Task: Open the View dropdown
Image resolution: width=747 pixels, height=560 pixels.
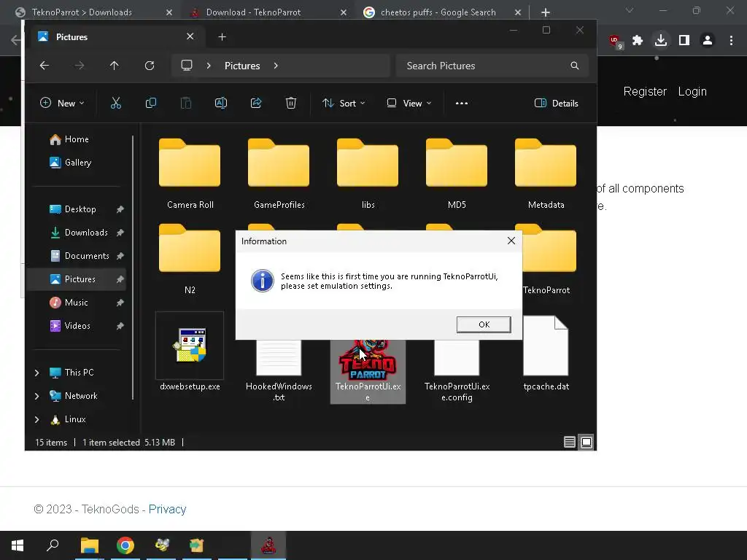Action: [x=409, y=104]
